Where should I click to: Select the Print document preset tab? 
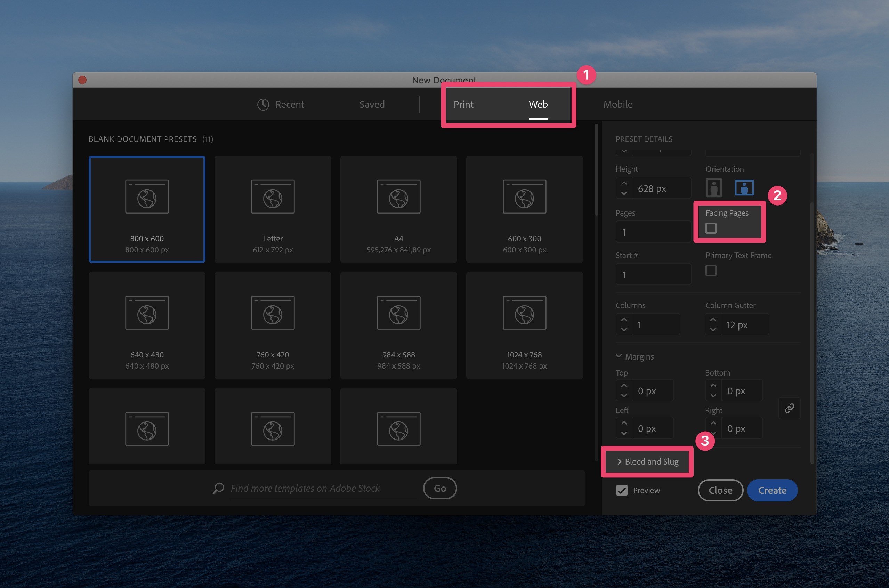click(x=463, y=104)
